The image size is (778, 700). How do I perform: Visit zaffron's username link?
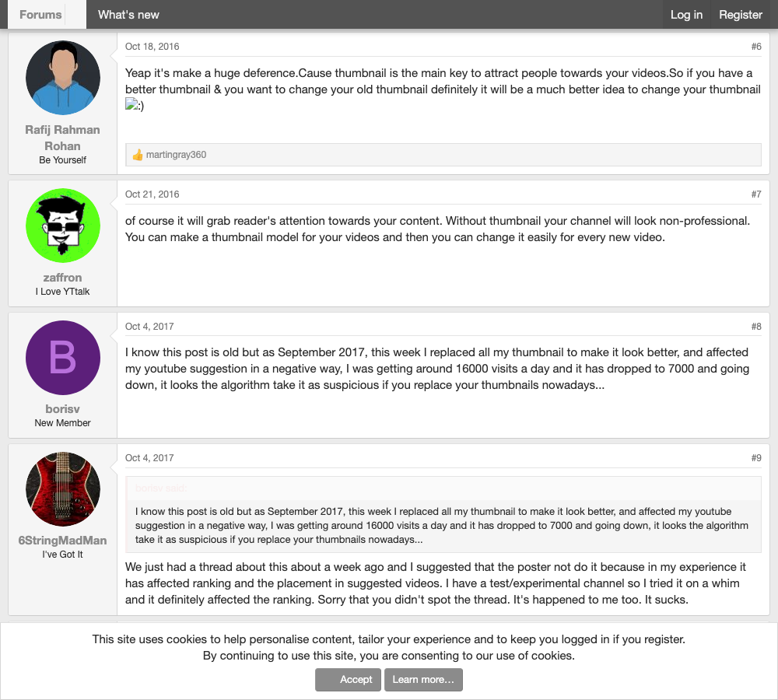coord(62,278)
